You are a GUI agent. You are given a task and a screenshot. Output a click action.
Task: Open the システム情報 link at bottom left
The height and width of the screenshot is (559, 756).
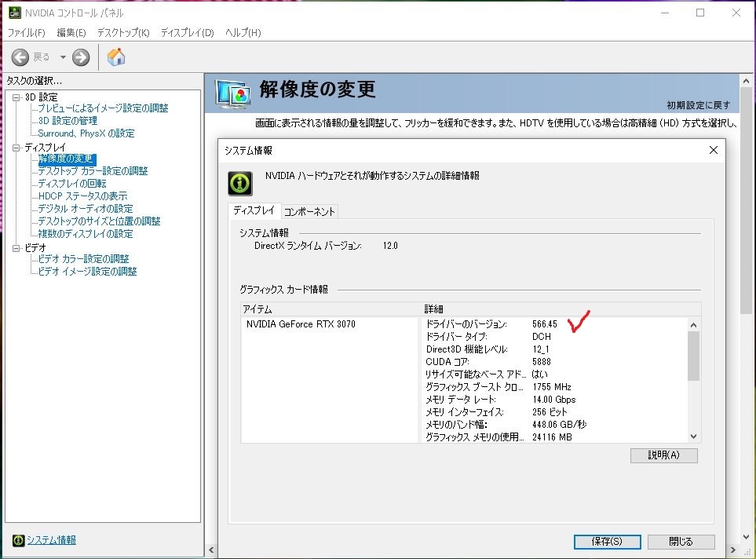[x=51, y=540]
